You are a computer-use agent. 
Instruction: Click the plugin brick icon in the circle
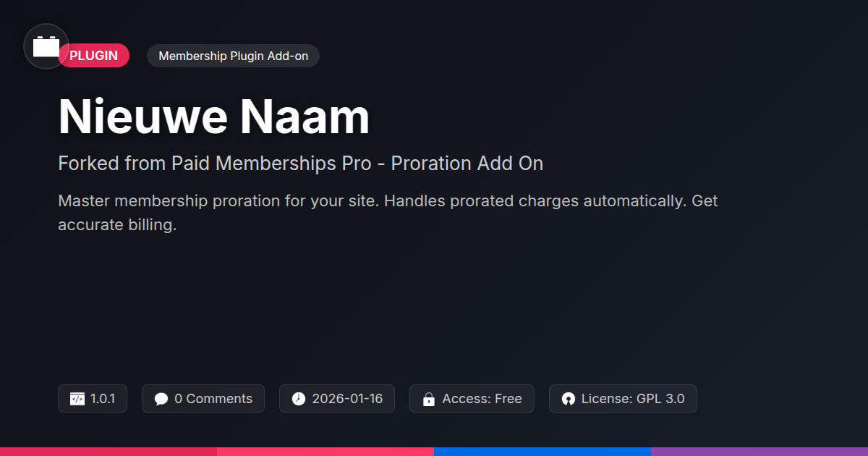click(46, 47)
